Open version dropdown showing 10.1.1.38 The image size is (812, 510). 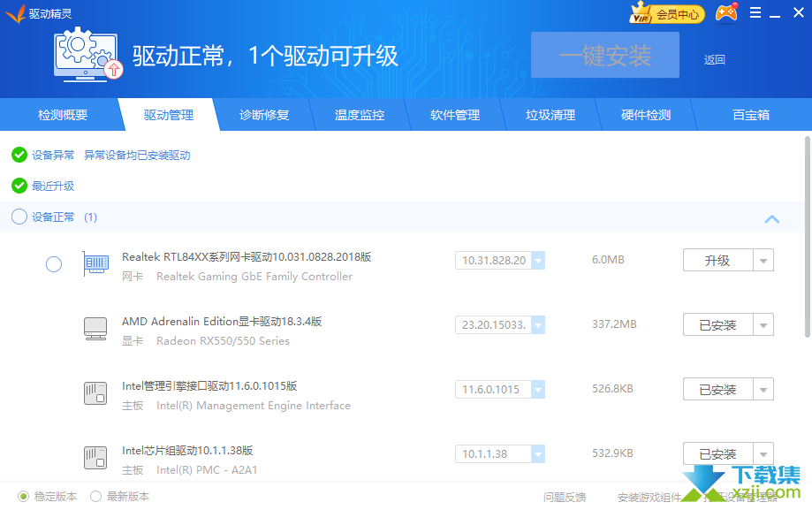[x=539, y=454]
